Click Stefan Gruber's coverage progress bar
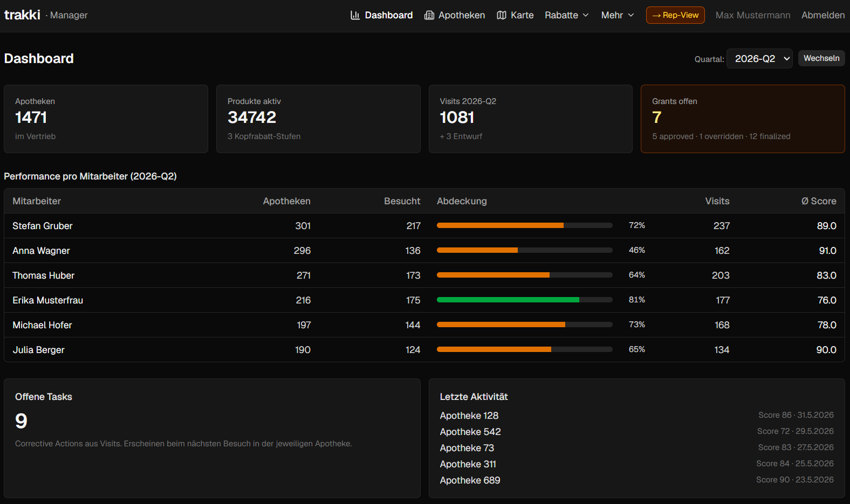This screenshot has width=850, height=504. (525, 225)
